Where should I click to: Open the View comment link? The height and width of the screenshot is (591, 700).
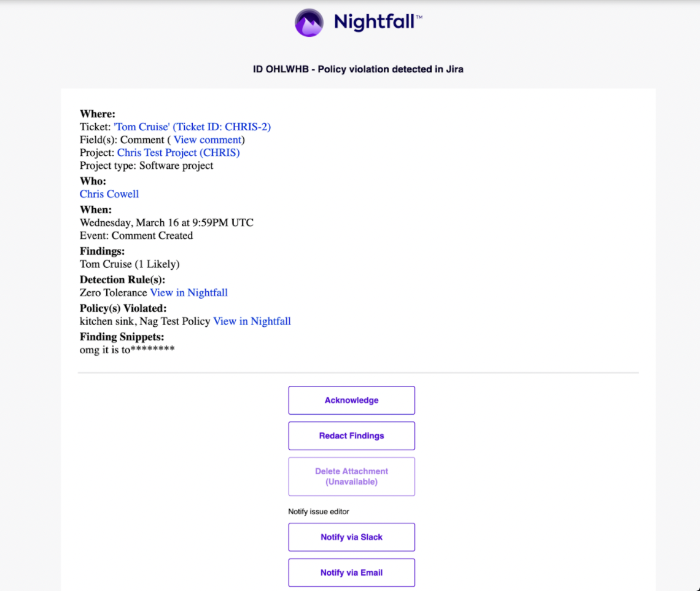pyautogui.click(x=208, y=140)
